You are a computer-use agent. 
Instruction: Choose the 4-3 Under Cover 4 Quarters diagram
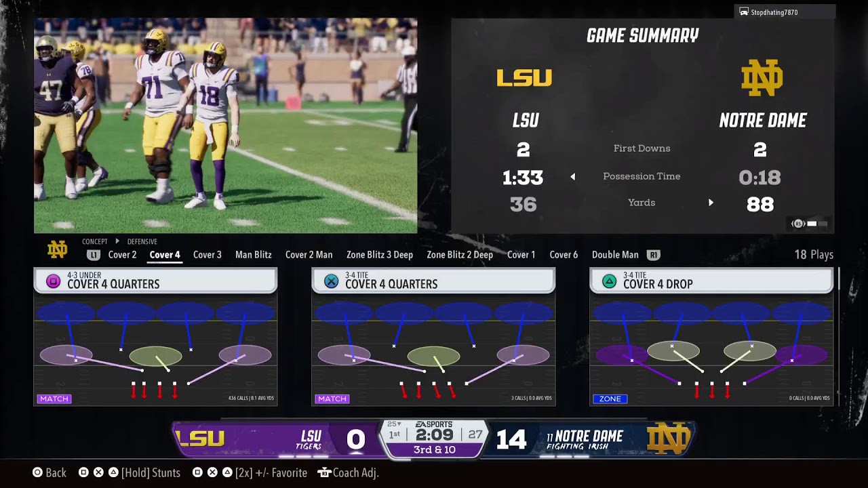(x=155, y=350)
